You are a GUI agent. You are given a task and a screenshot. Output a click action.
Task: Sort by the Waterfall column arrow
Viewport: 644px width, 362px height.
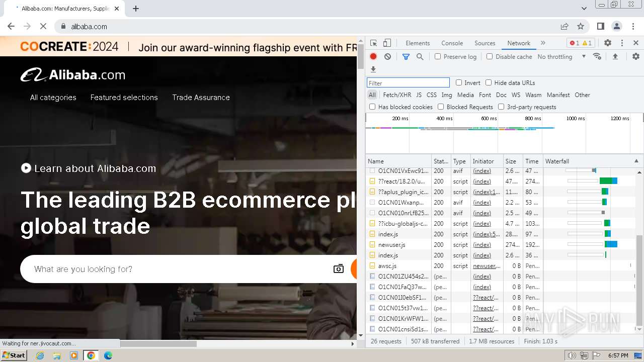[636, 161]
